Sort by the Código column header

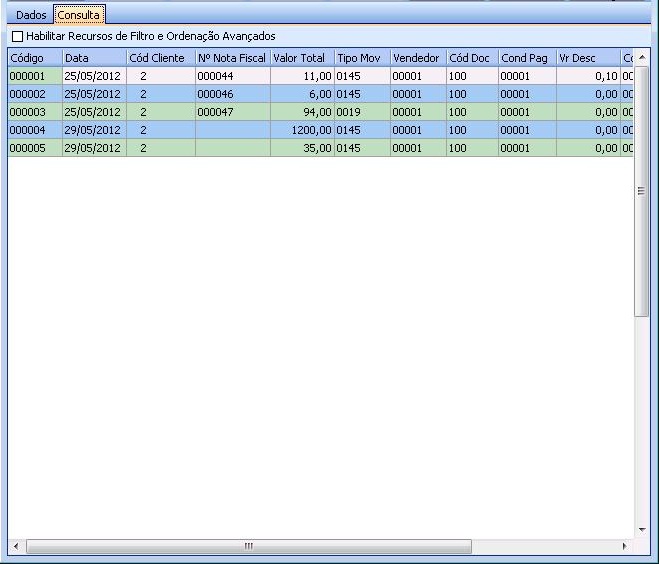pos(34,58)
